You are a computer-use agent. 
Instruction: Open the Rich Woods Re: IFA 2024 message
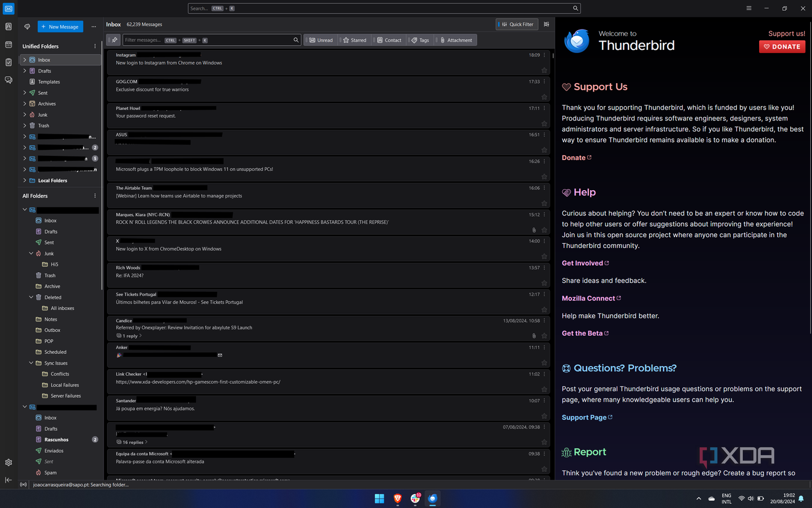point(328,275)
